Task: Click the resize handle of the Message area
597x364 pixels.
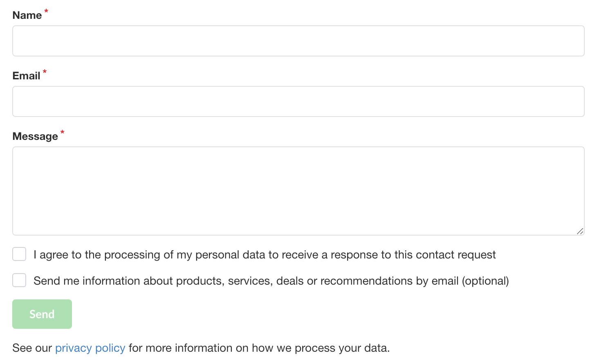Action: 581,231
